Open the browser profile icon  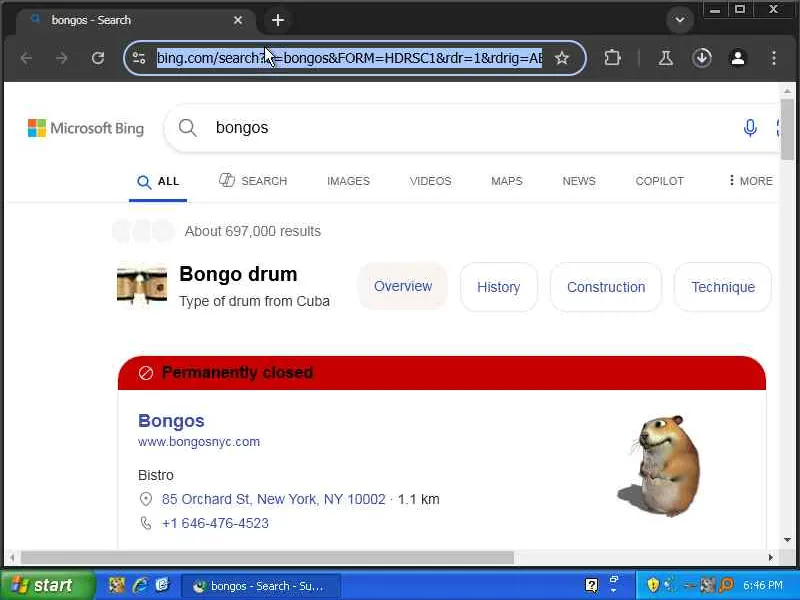tap(738, 58)
